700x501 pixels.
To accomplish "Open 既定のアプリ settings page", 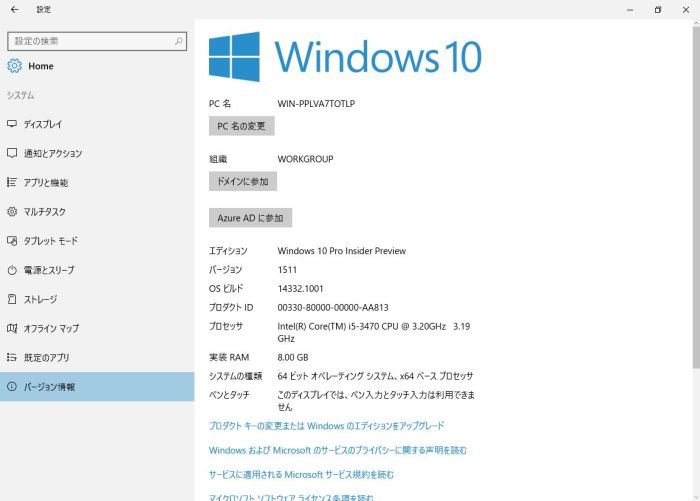I will tap(46, 357).
